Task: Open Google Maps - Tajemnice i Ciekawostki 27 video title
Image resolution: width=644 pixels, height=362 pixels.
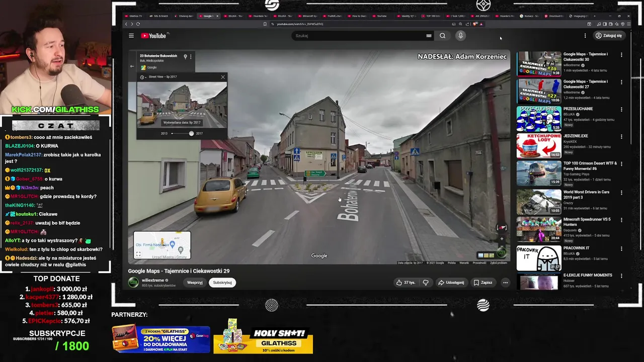Action: (585, 84)
